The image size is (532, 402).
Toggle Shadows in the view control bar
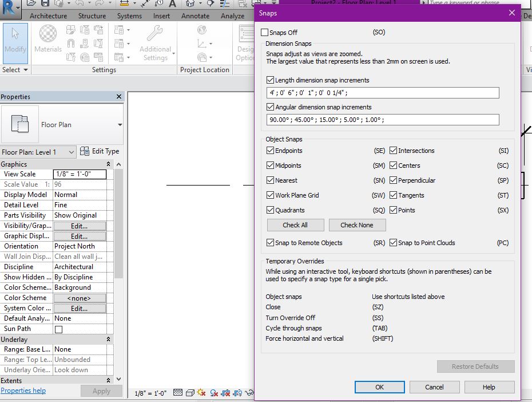[x=213, y=393]
